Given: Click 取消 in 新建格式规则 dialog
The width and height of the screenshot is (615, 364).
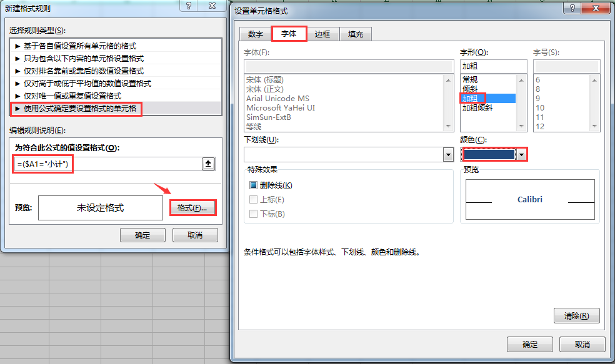Looking at the screenshot, I should click(195, 235).
